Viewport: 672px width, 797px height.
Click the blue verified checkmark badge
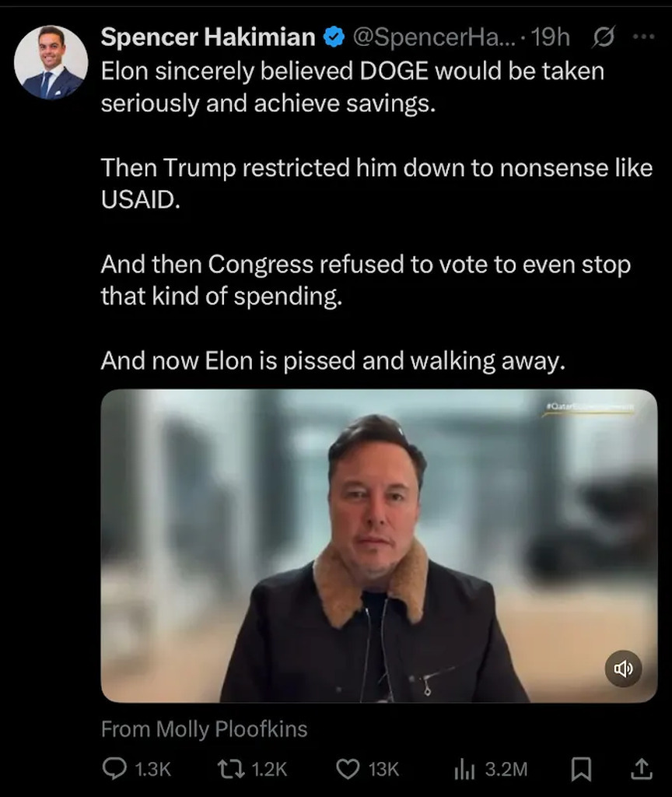point(334,37)
